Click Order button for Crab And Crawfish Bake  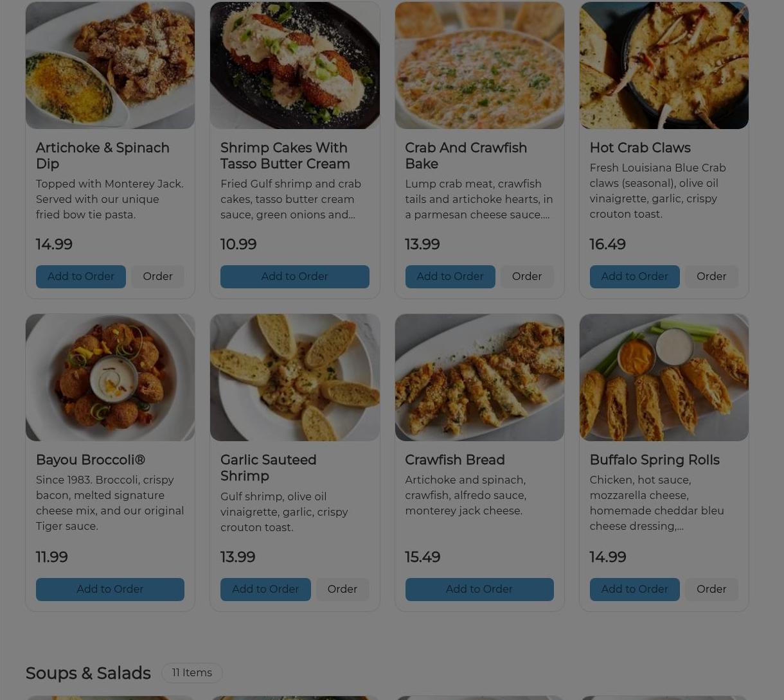(527, 277)
